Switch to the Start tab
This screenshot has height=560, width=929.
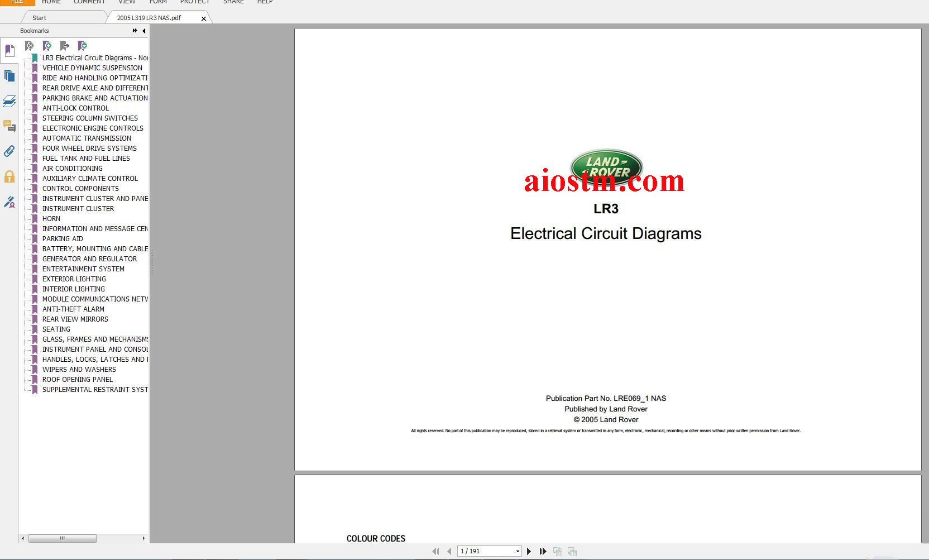coord(39,17)
